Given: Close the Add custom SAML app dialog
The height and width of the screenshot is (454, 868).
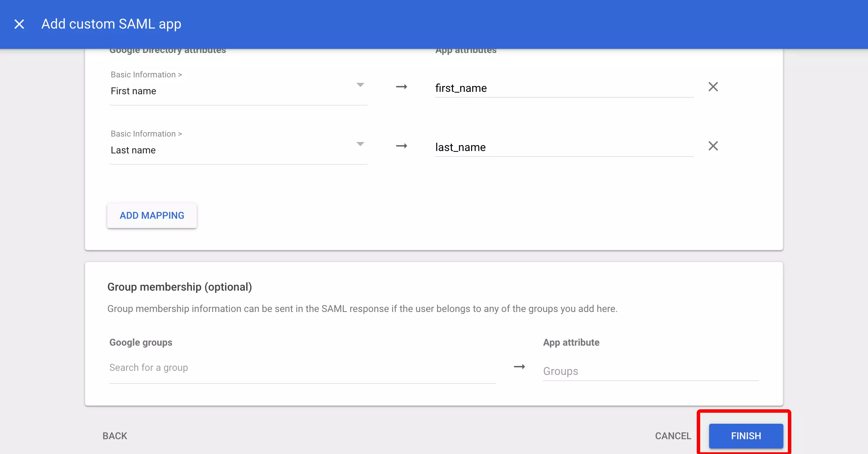Looking at the screenshot, I should tap(19, 24).
